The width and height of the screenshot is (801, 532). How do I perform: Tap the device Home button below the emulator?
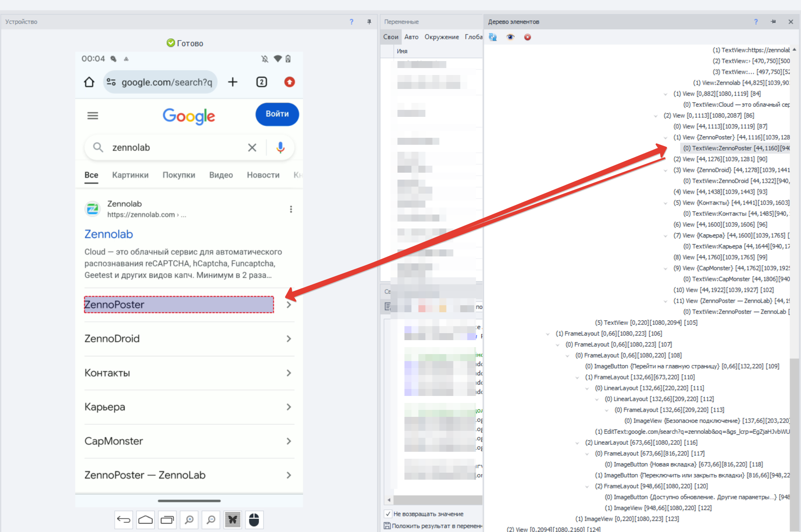click(x=146, y=519)
